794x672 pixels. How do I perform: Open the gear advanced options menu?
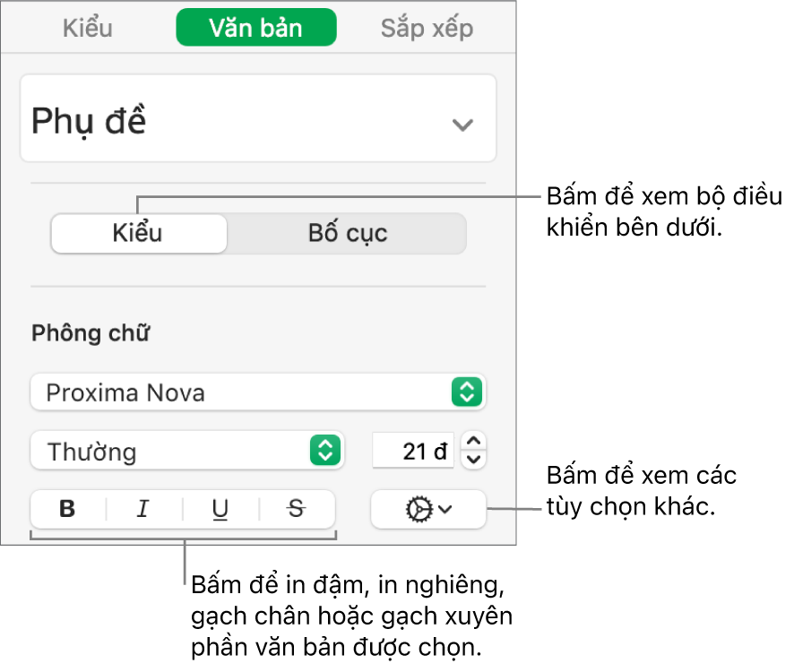coord(428,509)
